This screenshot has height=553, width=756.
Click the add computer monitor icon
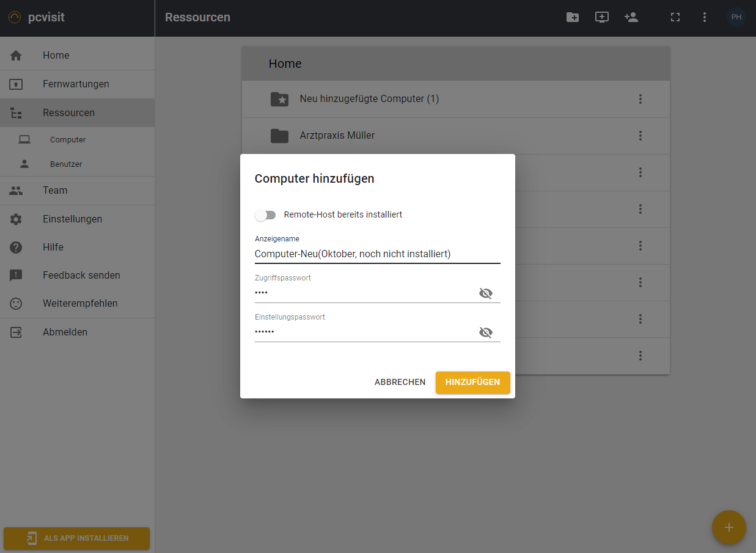602,17
